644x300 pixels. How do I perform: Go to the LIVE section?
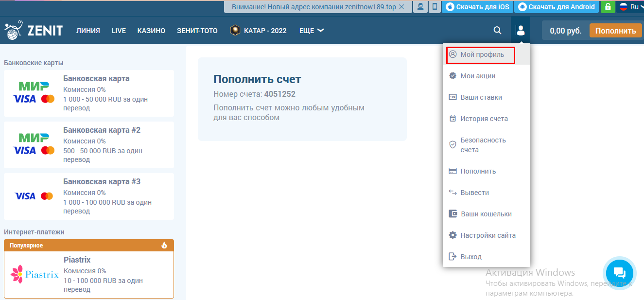119,31
